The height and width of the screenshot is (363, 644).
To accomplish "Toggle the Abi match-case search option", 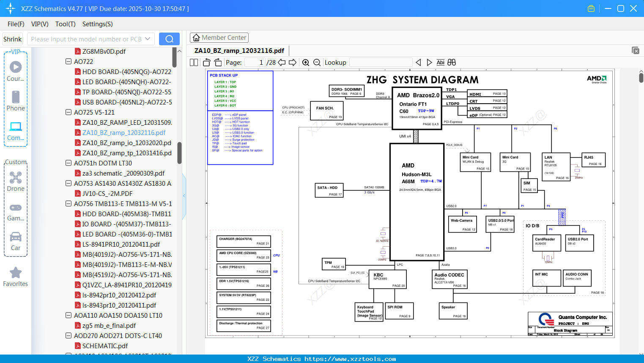I will [440, 63].
